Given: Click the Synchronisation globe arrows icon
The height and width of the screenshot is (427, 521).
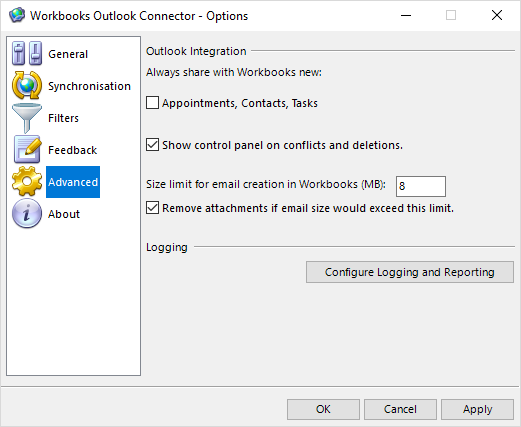Looking at the screenshot, I should (27, 85).
